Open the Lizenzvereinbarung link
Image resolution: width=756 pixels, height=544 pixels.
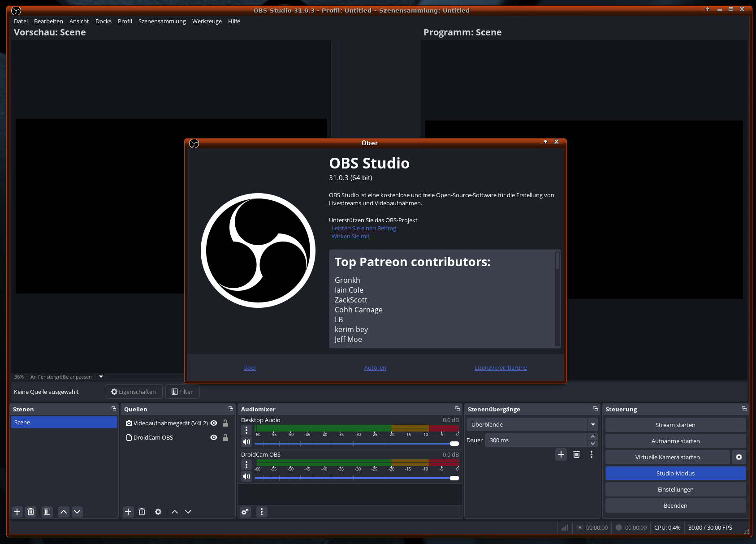click(501, 367)
